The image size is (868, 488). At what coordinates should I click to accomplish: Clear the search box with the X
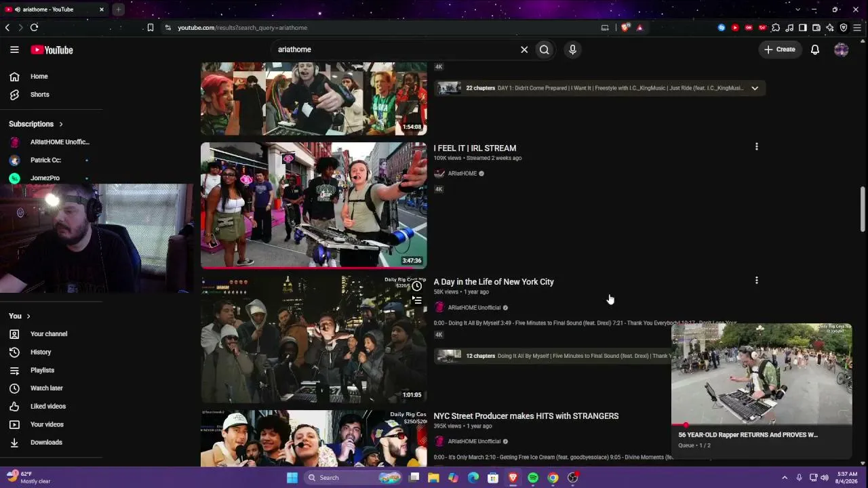[x=524, y=49]
